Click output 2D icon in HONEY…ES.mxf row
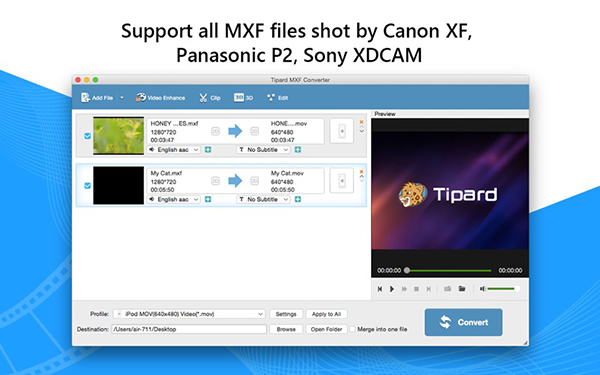Screen dimensions: 600x375 pos(254,131)
